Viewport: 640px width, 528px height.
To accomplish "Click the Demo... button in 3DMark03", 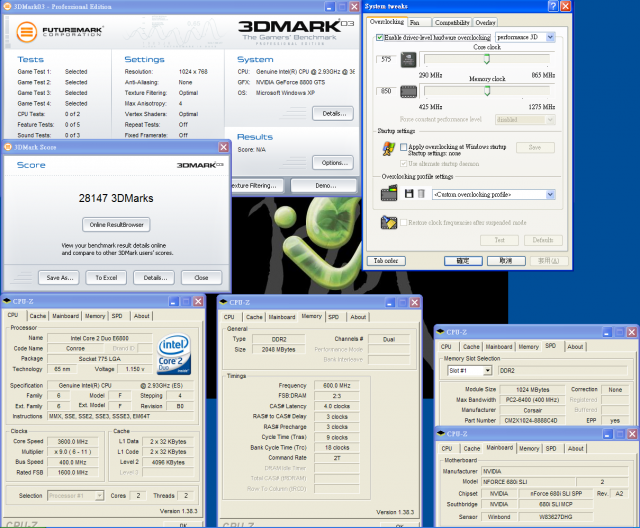I will click(x=325, y=186).
